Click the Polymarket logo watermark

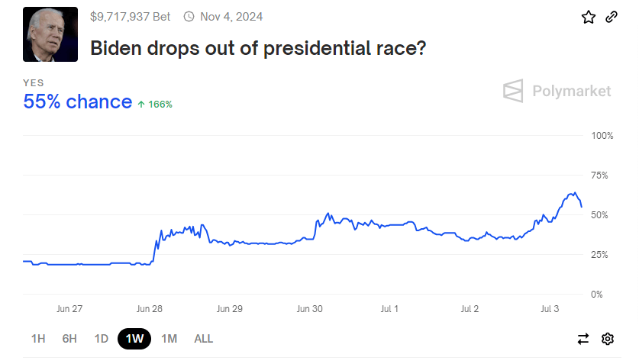(557, 91)
